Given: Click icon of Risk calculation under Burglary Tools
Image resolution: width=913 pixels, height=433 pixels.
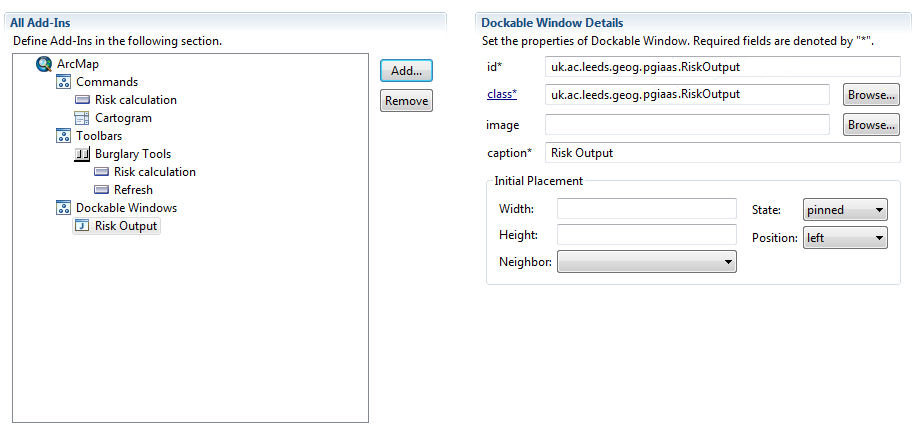Looking at the screenshot, I should click(x=101, y=172).
